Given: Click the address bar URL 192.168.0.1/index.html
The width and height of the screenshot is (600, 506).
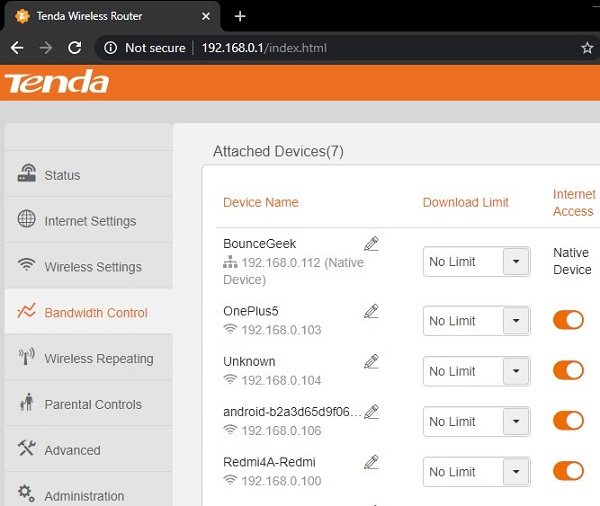Looking at the screenshot, I should coord(264,48).
